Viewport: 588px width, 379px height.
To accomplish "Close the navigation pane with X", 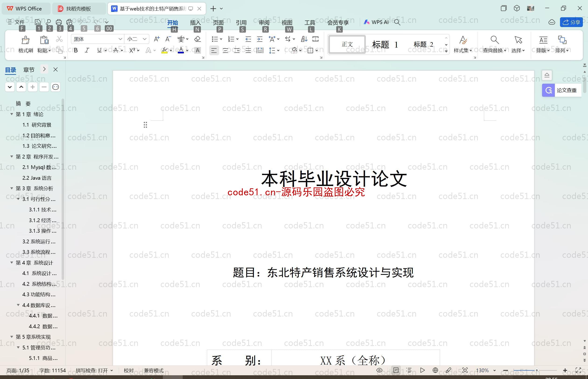I will pyautogui.click(x=56, y=70).
